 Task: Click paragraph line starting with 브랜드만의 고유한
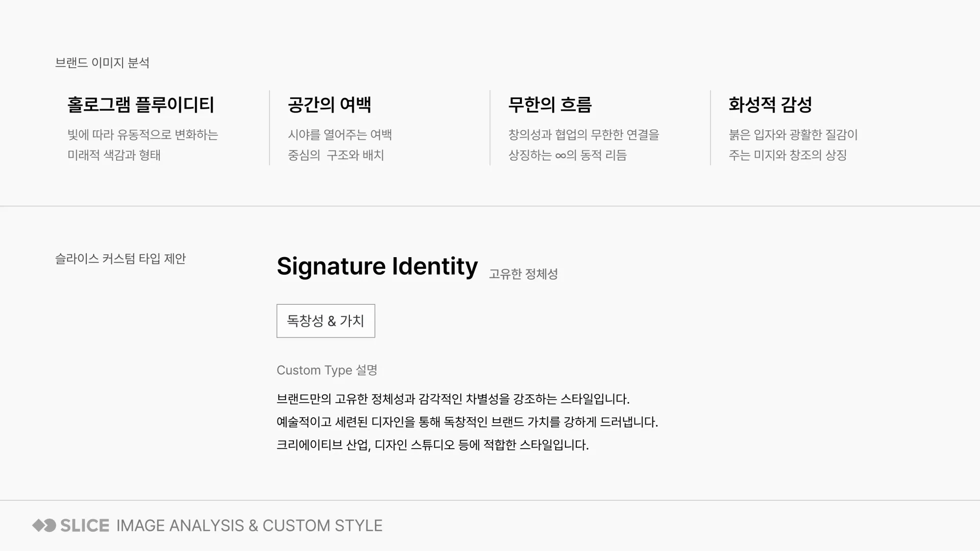pos(453,399)
